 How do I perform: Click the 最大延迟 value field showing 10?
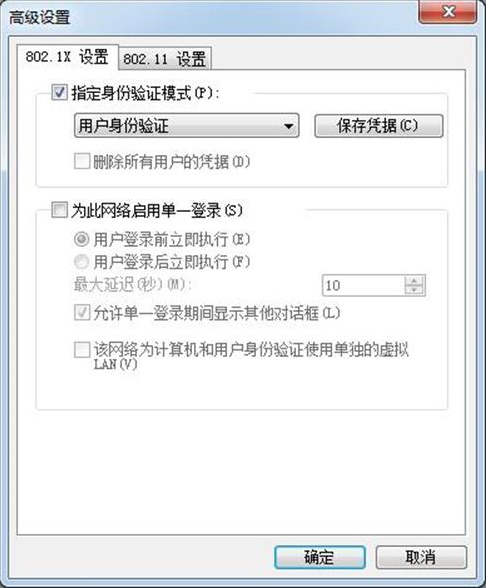coord(363,286)
